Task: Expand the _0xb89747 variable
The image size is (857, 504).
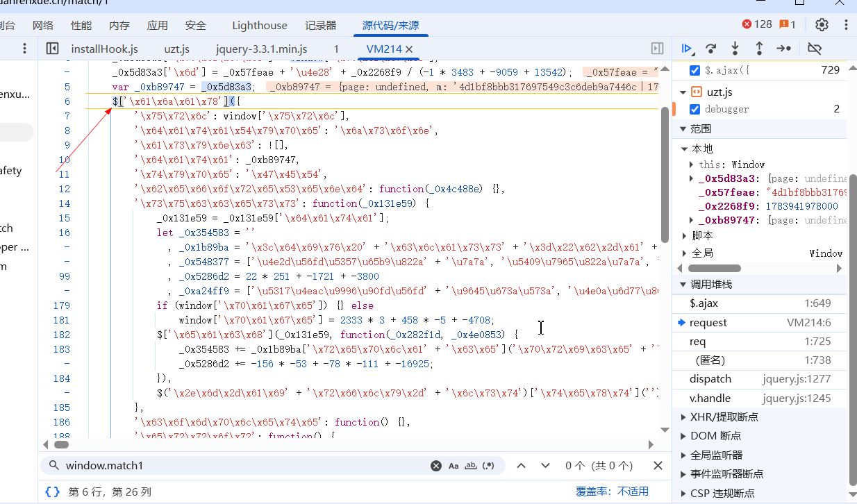Action: point(691,220)
